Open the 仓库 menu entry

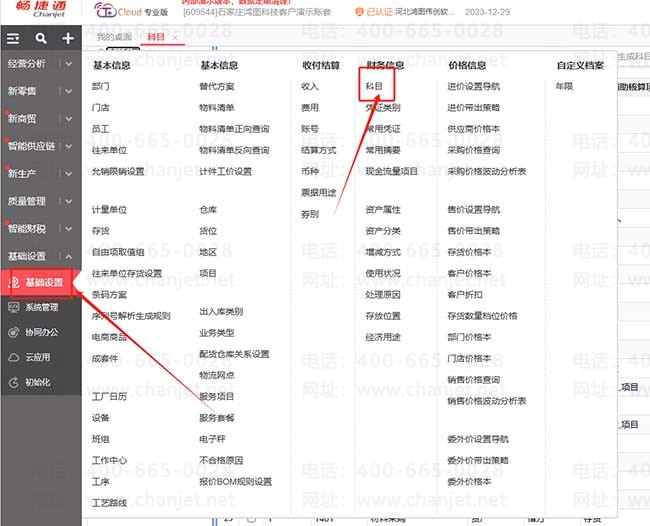tap(208, 210)
